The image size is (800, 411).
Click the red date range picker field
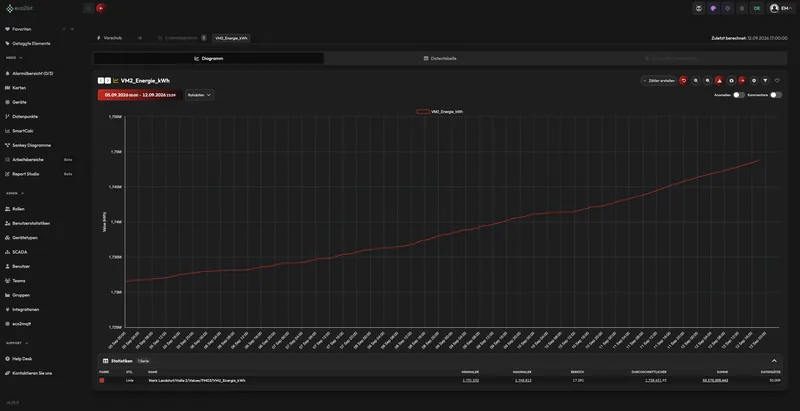pyautogui.click(x=140, y=95)
